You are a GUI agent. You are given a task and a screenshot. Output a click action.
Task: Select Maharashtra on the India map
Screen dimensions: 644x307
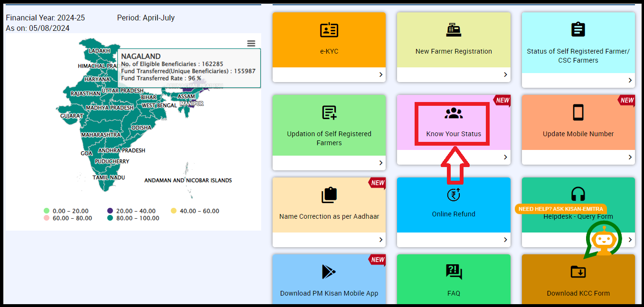tap(101, 135)
